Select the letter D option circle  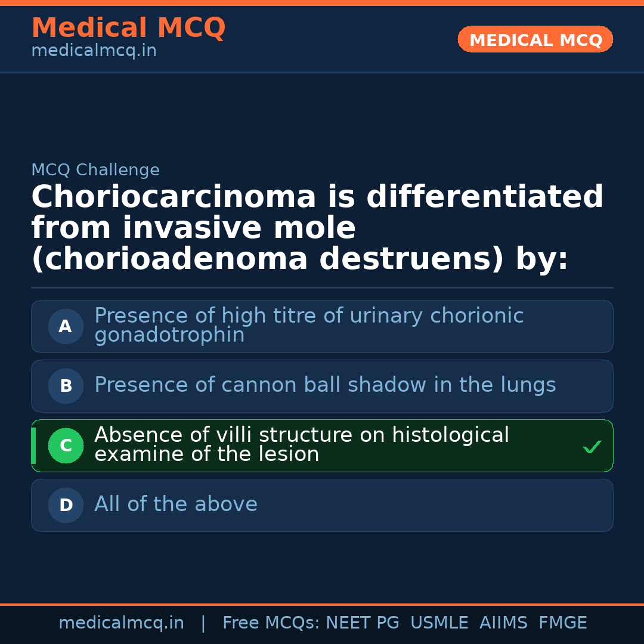(66, 506)
